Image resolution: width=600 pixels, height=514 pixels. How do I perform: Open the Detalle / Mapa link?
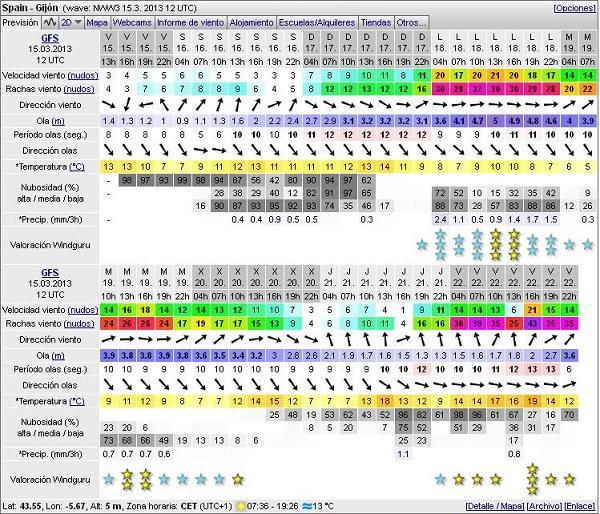493,506
